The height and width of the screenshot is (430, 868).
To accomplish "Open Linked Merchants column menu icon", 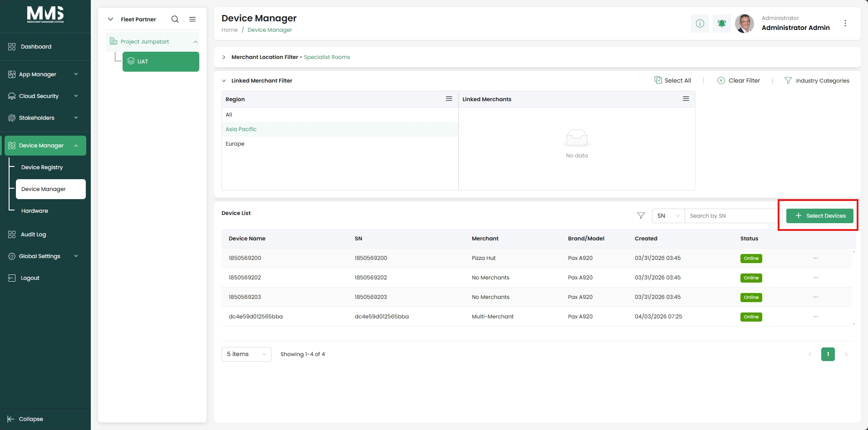I will pos(686,99).
